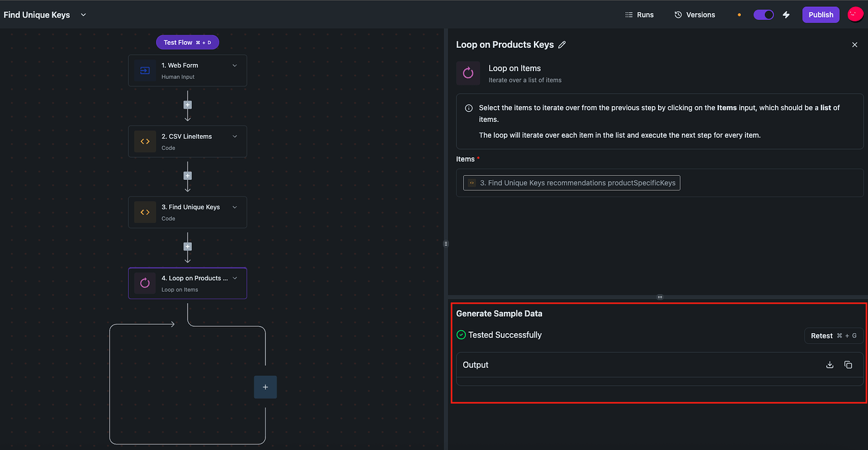Add a step inside the loop
868x450 pixels.
[x=265, y=387]
